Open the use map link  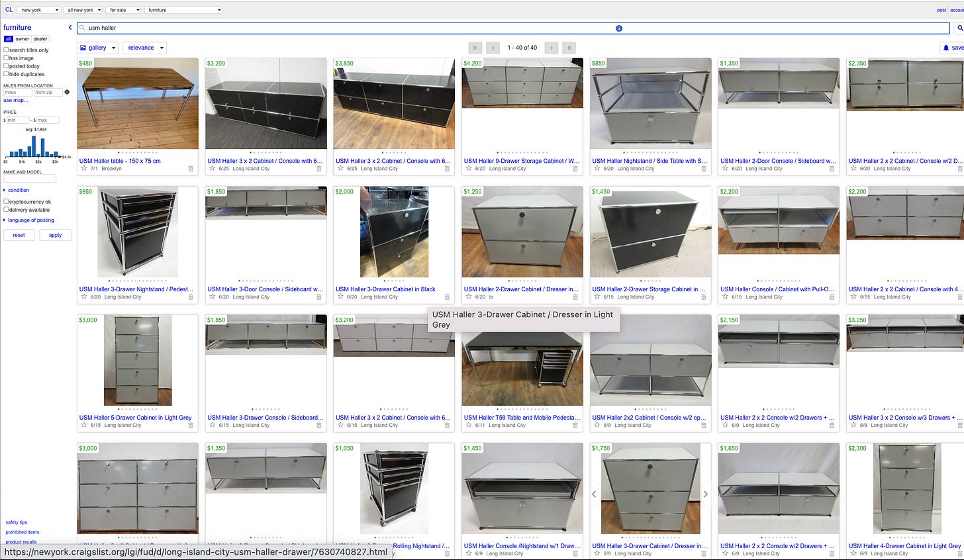pos(16,101)
